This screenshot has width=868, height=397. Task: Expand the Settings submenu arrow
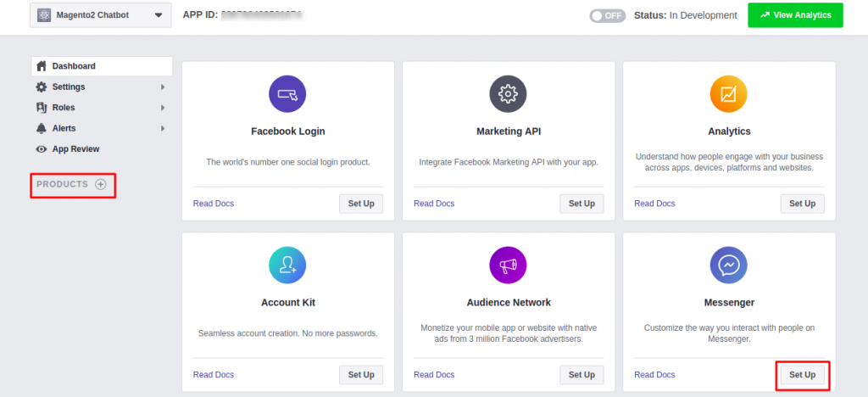click(163, 87)
